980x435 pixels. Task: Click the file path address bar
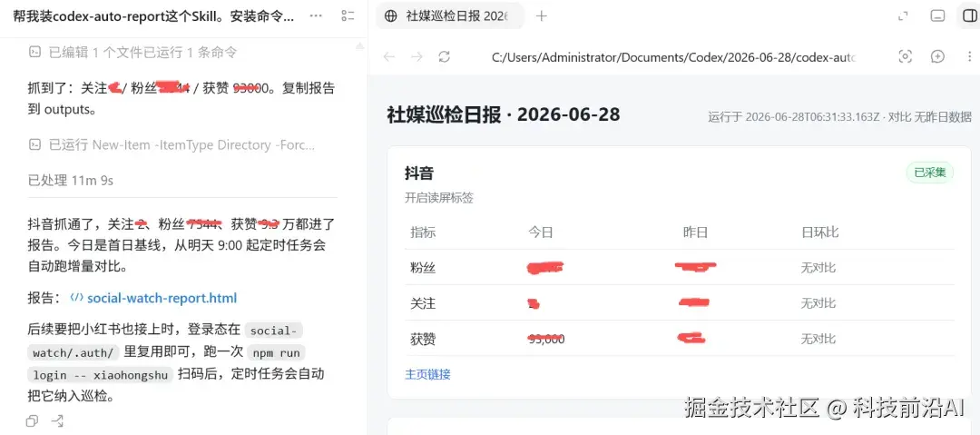[673, 57]
